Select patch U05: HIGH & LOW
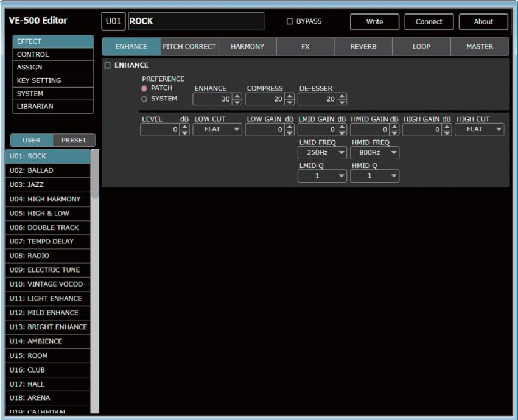The image size is (518, 420). (x=48, y=214)
